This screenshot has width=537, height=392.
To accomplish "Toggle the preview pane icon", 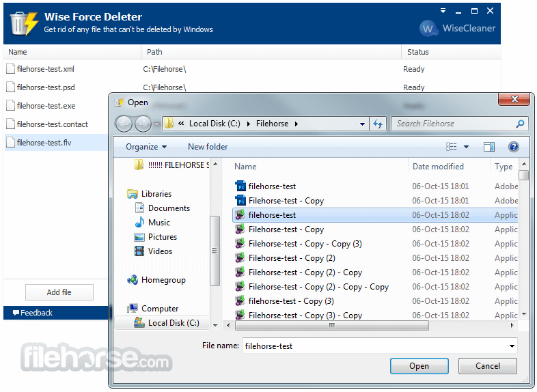I will tap(488, 147).
